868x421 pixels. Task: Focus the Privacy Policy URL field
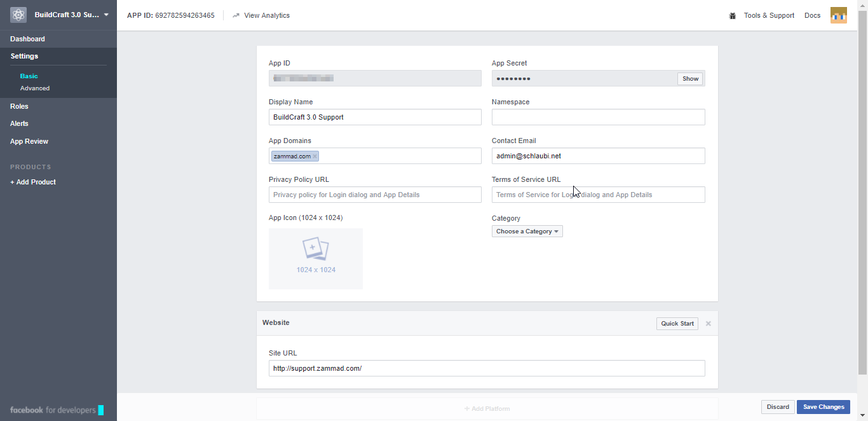click(x=375, y=195)
